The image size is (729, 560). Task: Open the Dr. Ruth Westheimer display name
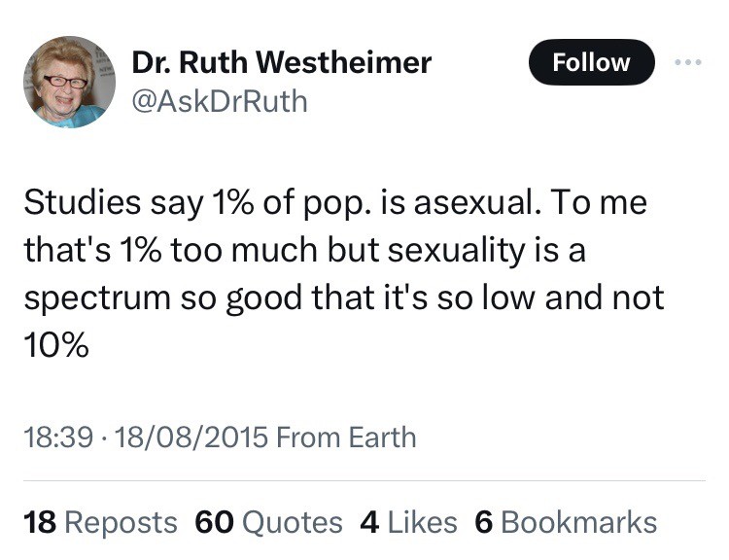[x=282, y=63]
